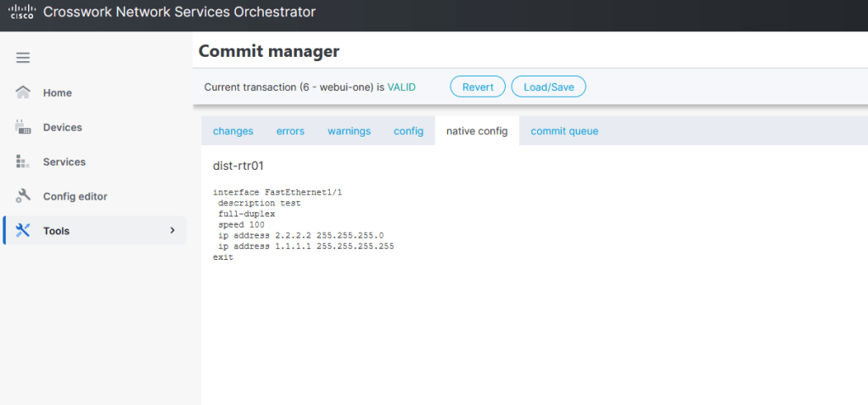The height and width of the screenshot is (405, 868).
Task: Open Devices via its sidebar icon
Action: tap(23, 127)
